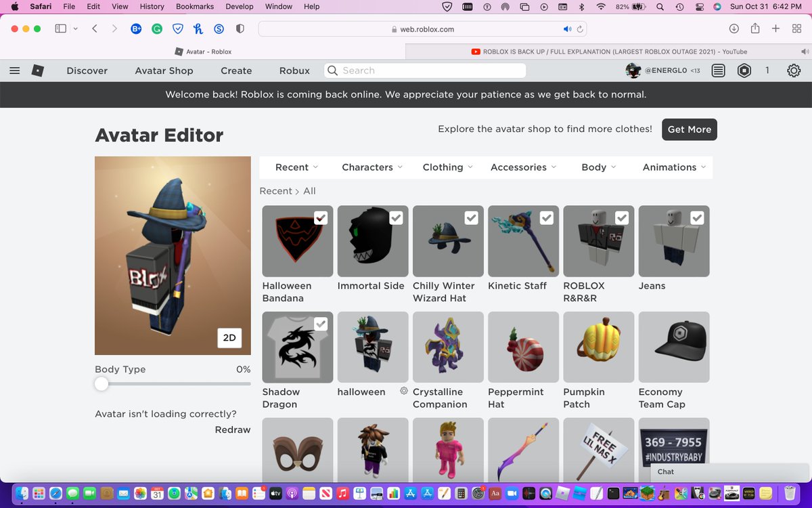The width and height of the screenshot is (812, 508).
Task: Show Safari tab overview
Action: click(x=796, y=28)
